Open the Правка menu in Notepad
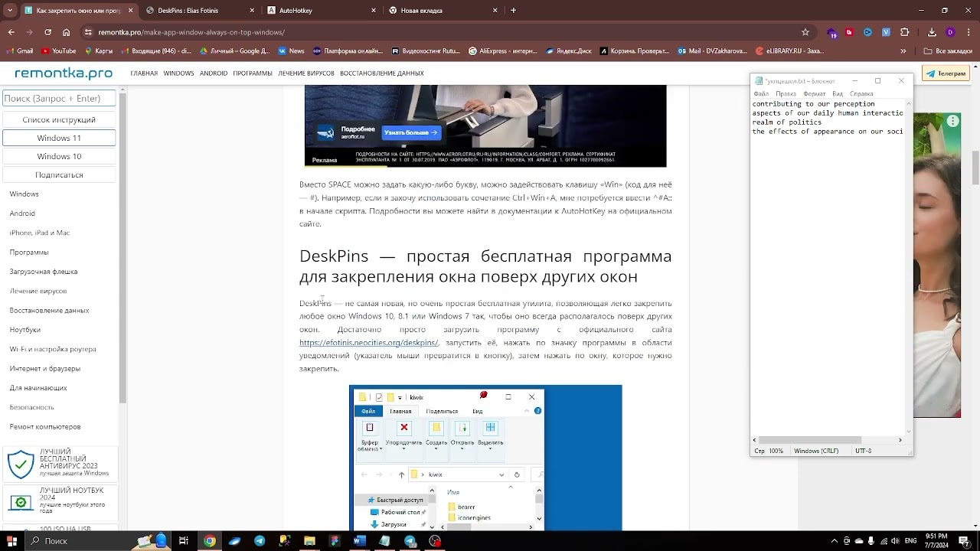The height and width of the screenshot is (551, 980). click(786, 94)
